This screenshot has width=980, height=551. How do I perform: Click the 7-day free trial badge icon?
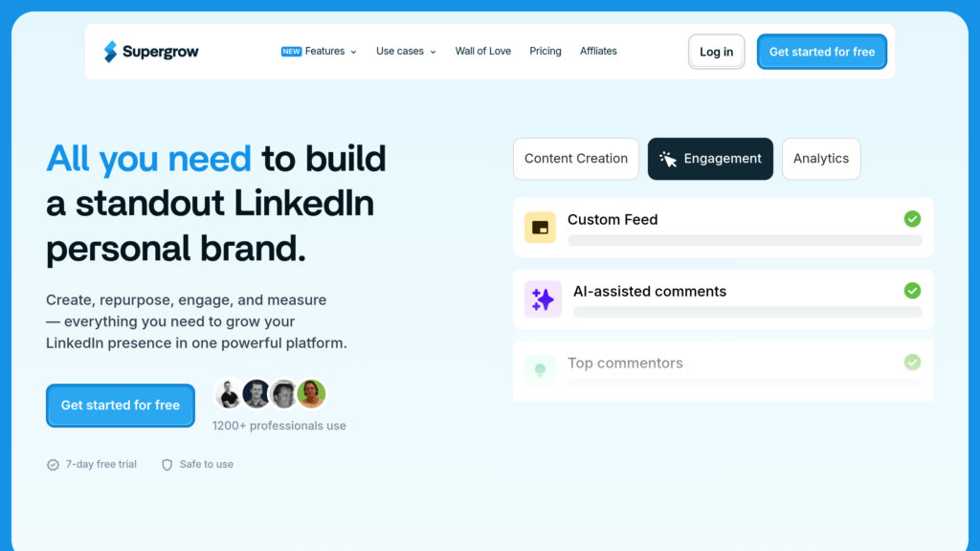(x=53, y=465)
